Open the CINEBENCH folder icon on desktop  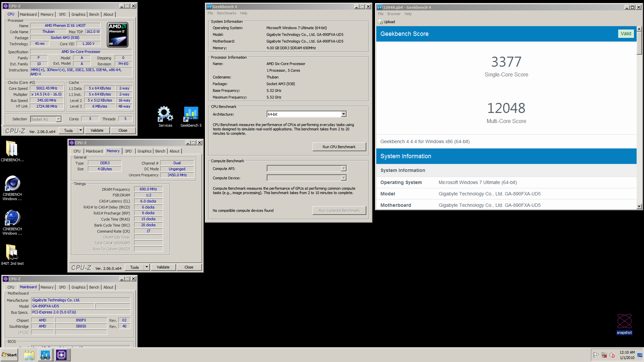point(12,151)
